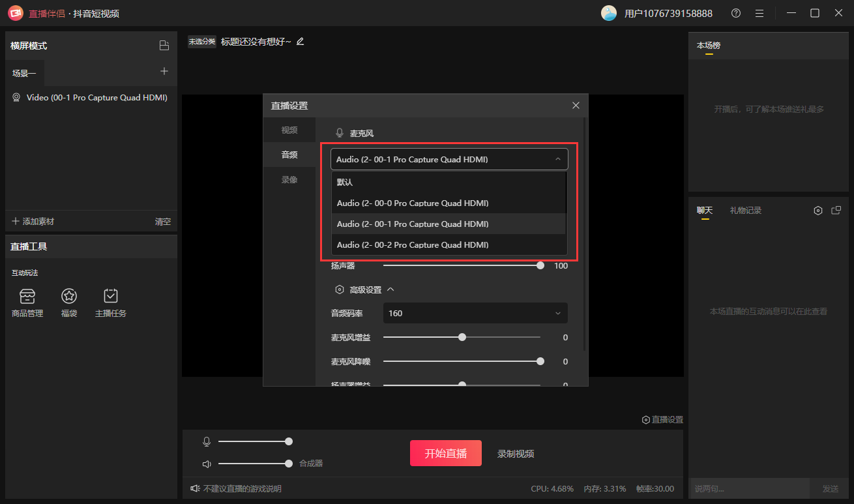Click the 开始直播 button
Viewport: 854px width, 504px height.
446,453
